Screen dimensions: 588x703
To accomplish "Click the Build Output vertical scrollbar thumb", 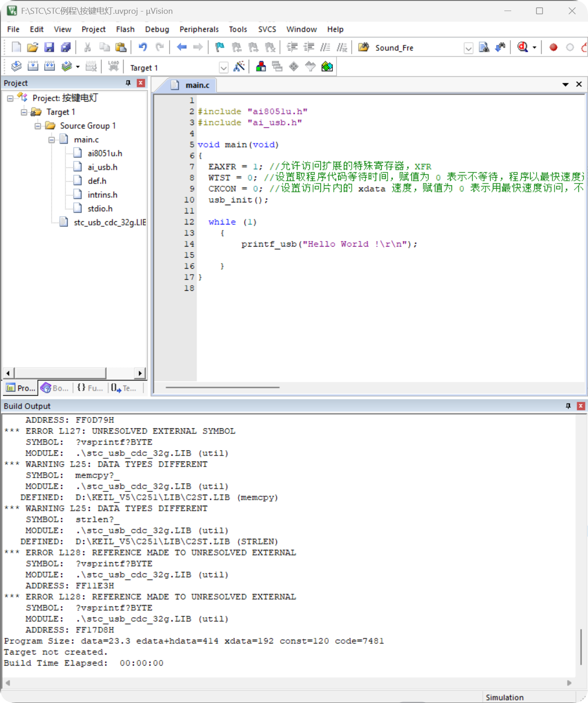I will [x=581, y=646].
